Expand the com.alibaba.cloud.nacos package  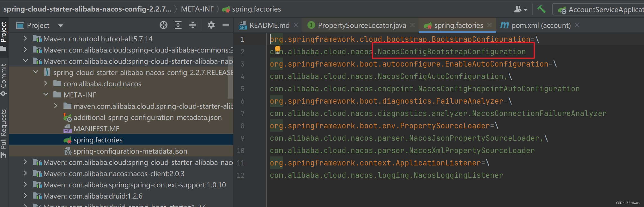click(46, 83)
